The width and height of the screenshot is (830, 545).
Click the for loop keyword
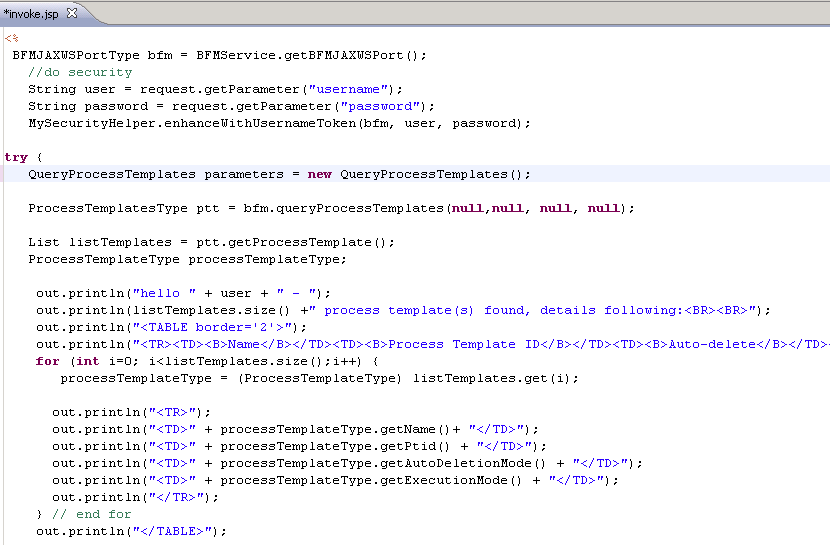click(47, 361)
